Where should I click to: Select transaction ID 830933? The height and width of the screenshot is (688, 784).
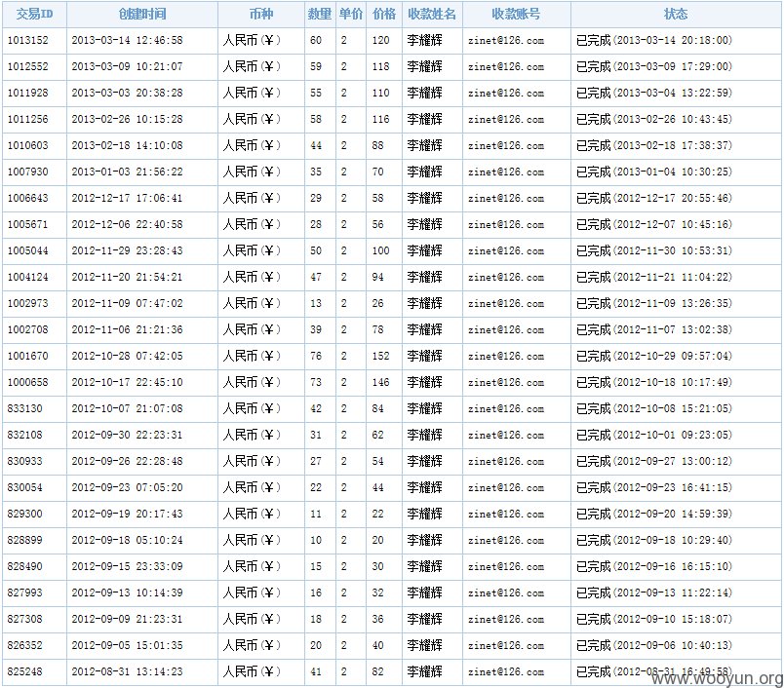(25, 461)
